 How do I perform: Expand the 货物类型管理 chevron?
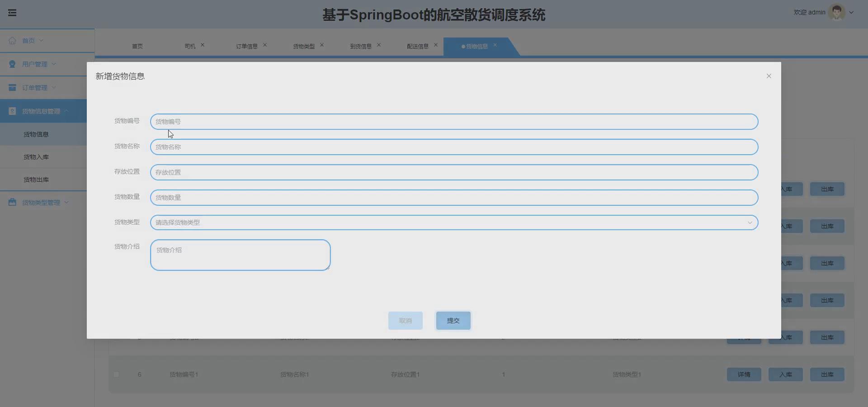pyautogui.click(x=66, y=203)
